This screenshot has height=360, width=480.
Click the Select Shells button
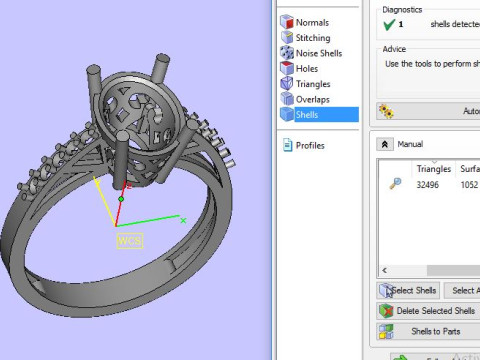pyautogui.click(x=408, y=290)
